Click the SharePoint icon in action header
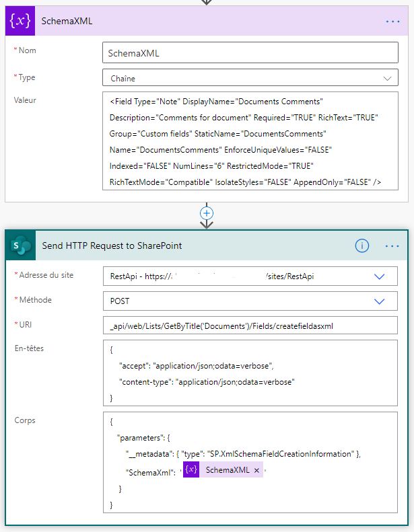Viewport: 414px width, 532px height. point(21,245)
